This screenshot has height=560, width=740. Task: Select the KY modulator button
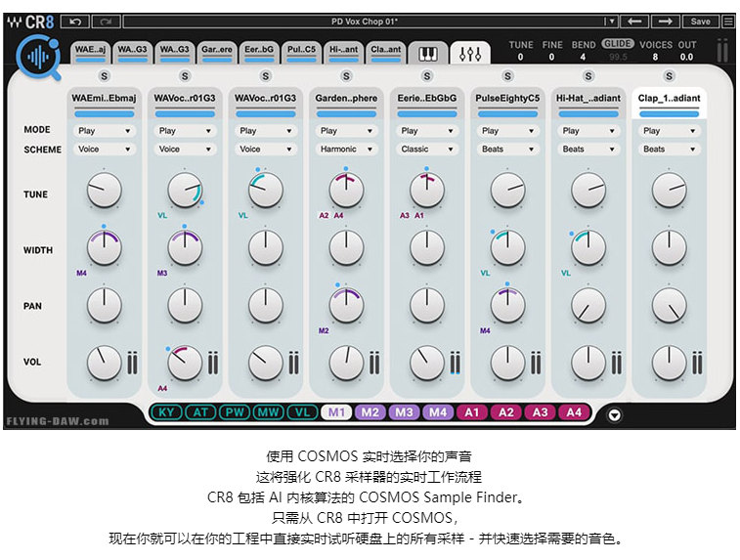(166, 412)
